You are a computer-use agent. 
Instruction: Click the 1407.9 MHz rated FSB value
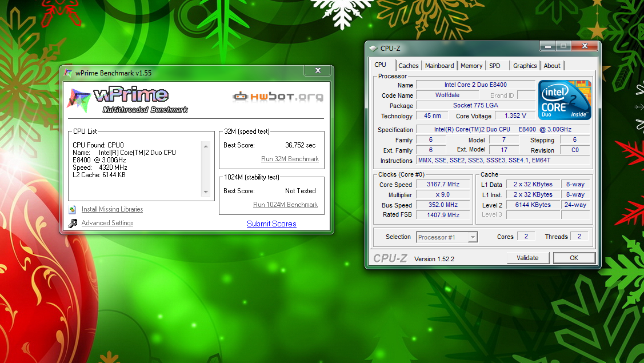(443, 215)
